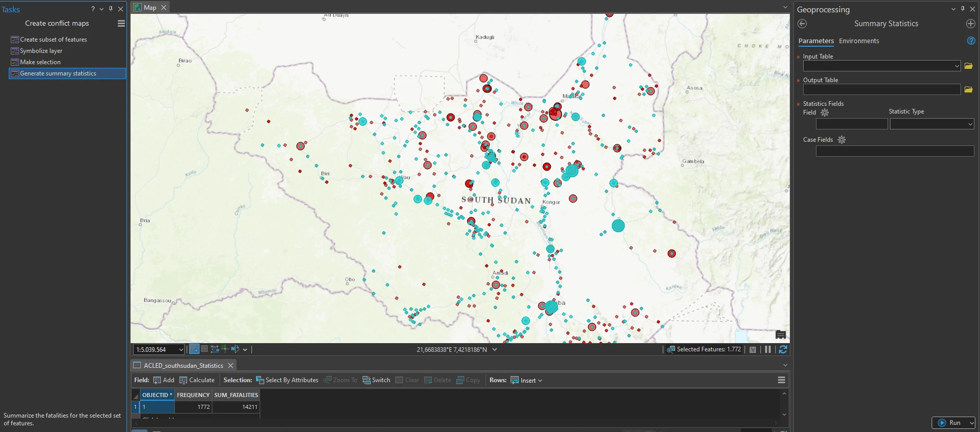This screenshot has width=980, height=432.
Task: Switch to the Environments tab
Action: (859, 41)
